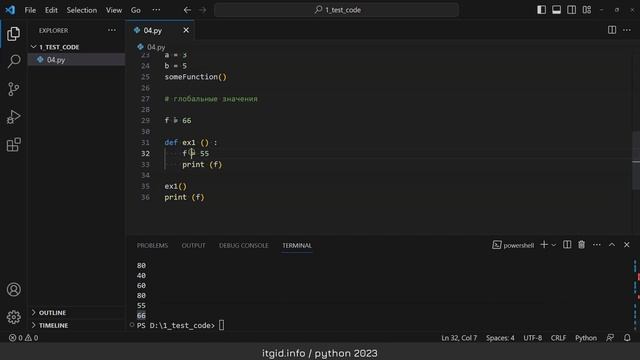The width and height of the screenshot is (640, 360).
Task: Click the 'f = 66' code line
Action: pos(178,120)
